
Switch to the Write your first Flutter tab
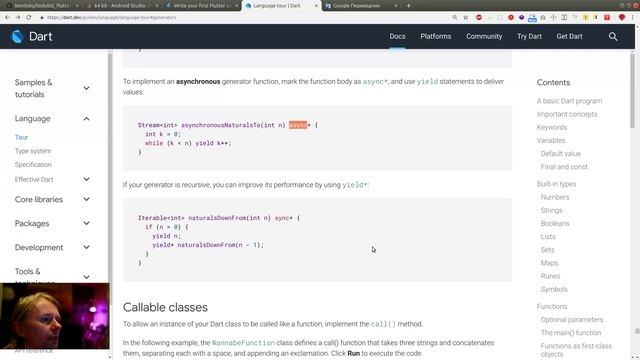[x=201, y=6]
